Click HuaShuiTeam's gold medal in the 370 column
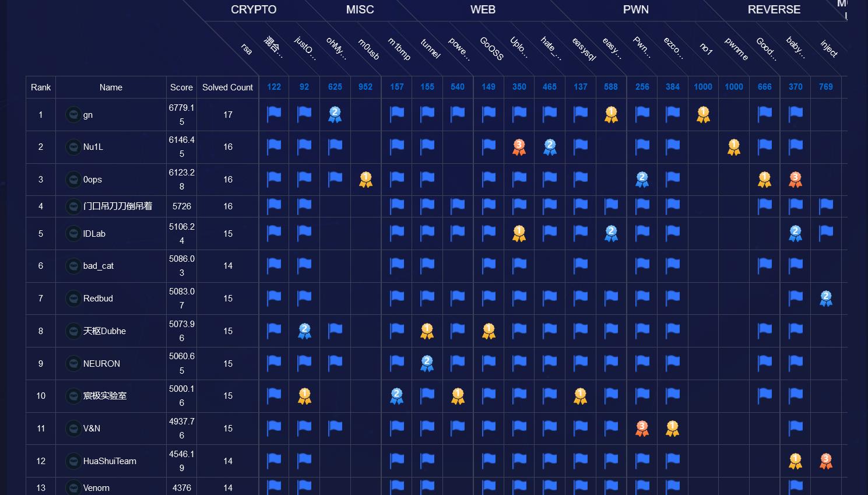The image size is (868, 495). (x=795, y=461)
